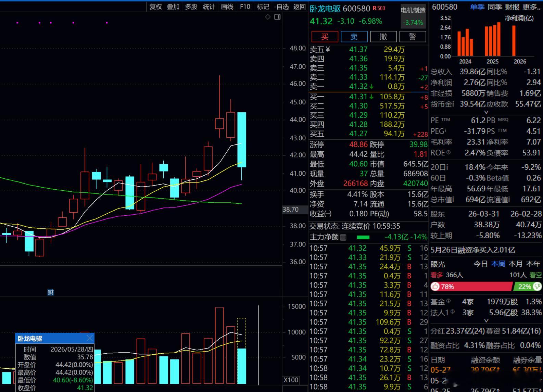543x392 pixels.
Task: Expand the holders chevron below 法人1
Action: [486, 321]
